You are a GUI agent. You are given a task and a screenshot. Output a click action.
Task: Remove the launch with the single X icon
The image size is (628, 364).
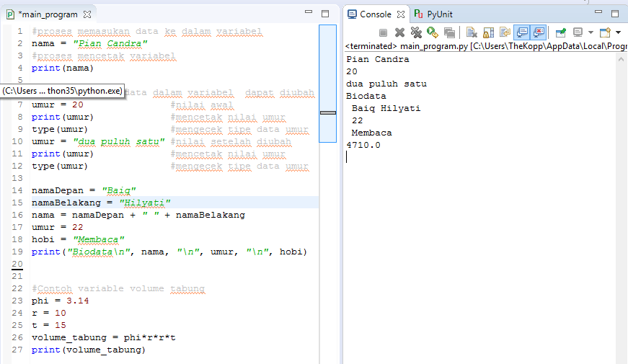pos(399,32)
